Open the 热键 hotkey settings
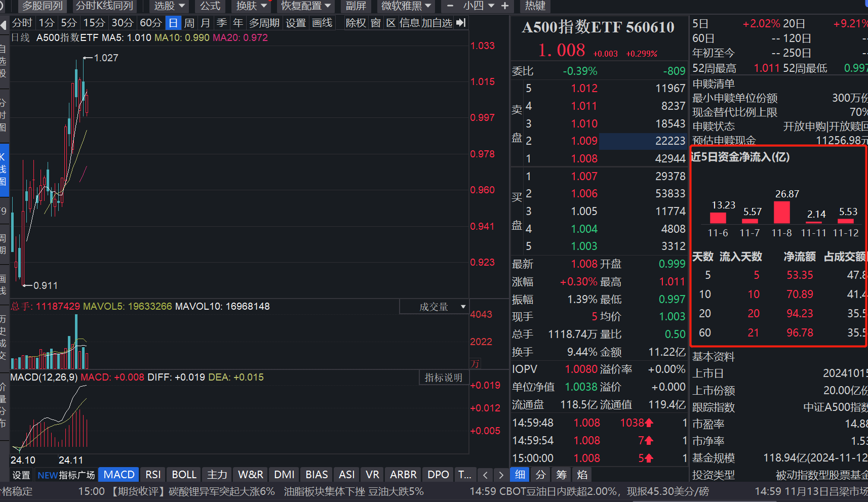868x502 pixels. coord(535,6)
